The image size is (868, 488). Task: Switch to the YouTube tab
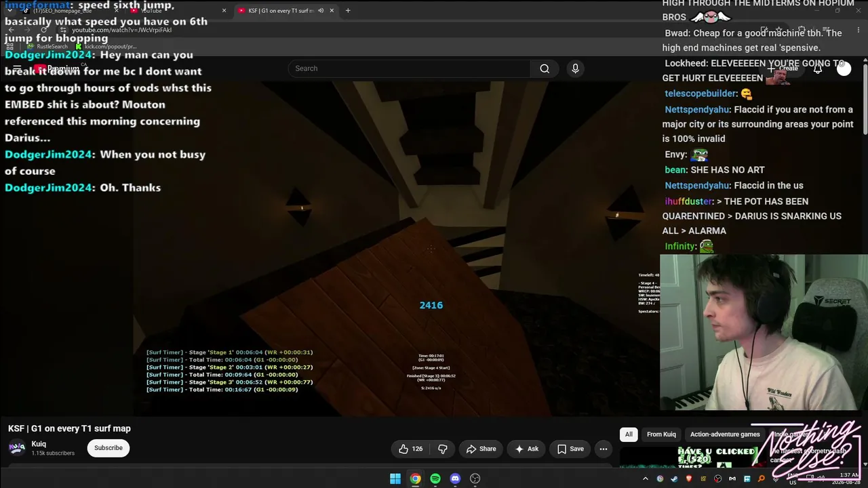click(179, 11)
